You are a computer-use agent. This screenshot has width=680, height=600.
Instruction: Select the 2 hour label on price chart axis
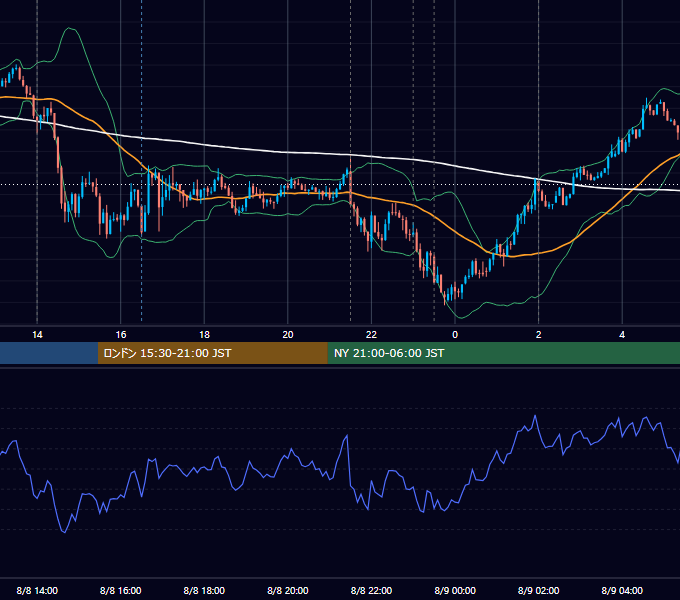(539, 335)
